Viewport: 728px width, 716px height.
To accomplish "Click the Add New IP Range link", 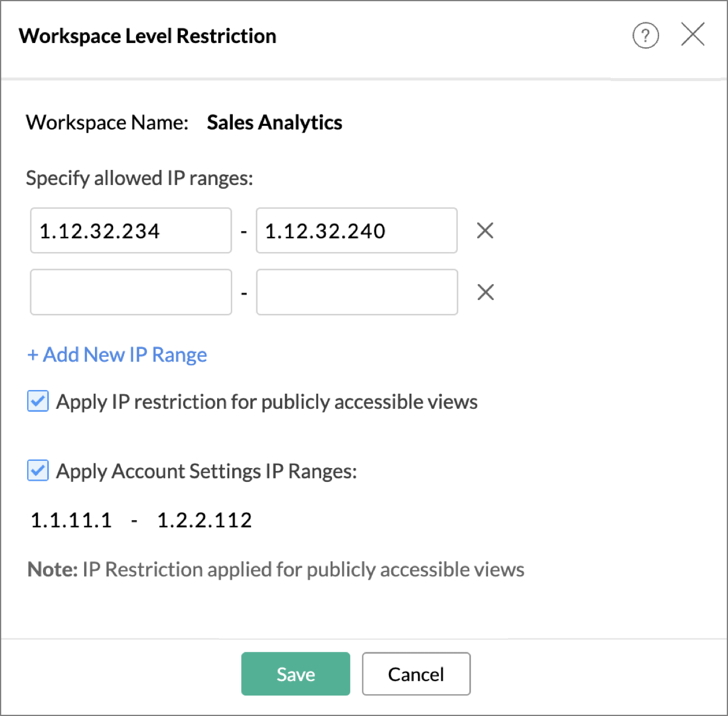I will pos(117,354).
